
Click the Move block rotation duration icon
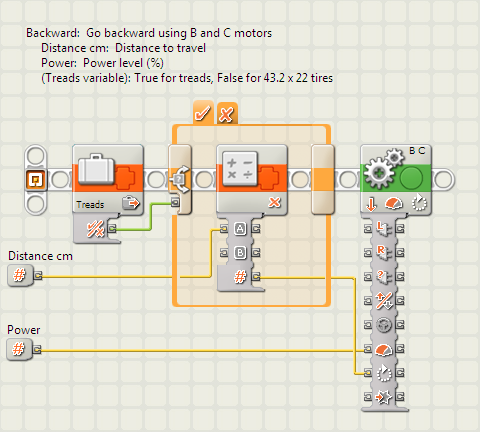point(419,202)
